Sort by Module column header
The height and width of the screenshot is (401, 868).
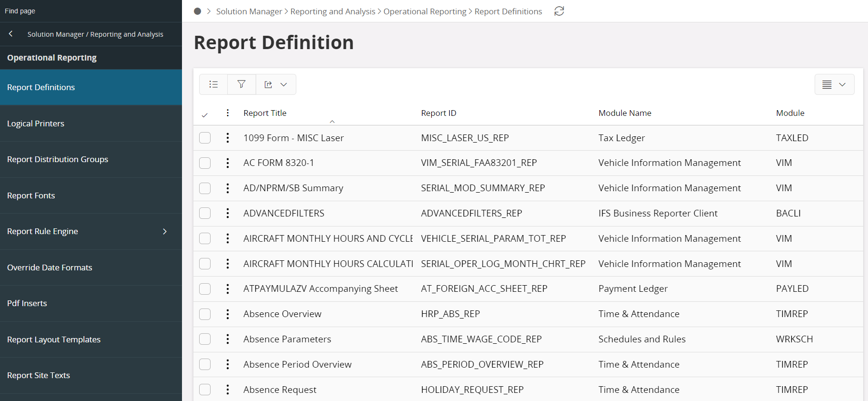pos(790,113)
